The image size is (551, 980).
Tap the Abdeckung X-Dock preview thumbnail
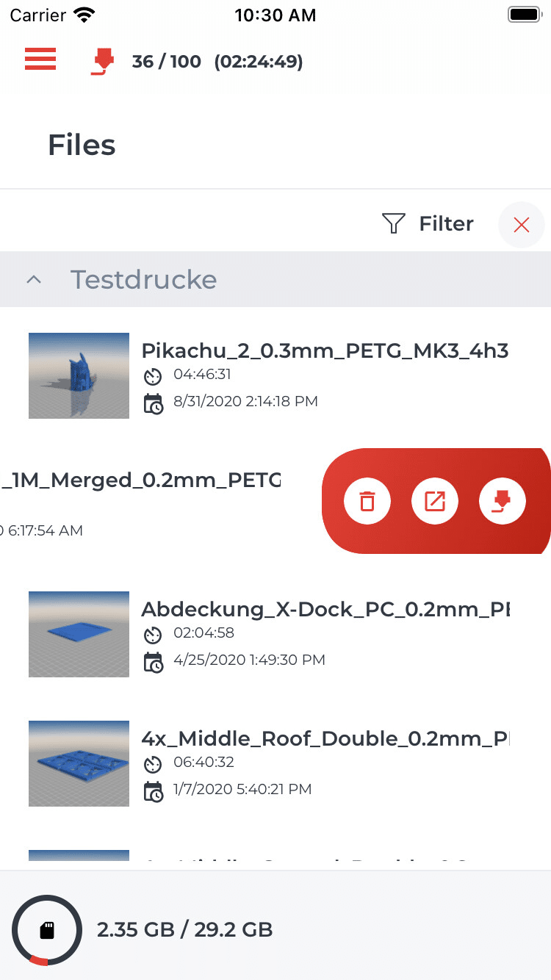(x=79, y=634)
